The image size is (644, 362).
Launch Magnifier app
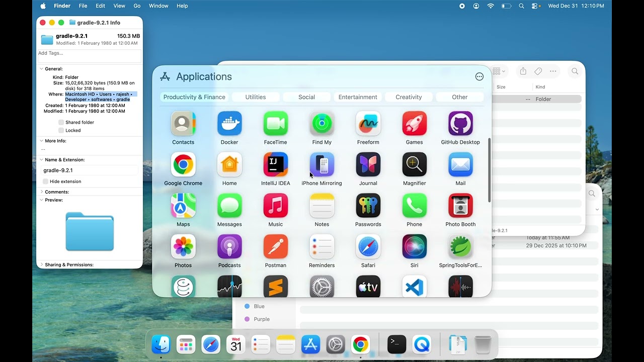pos(415,165)
